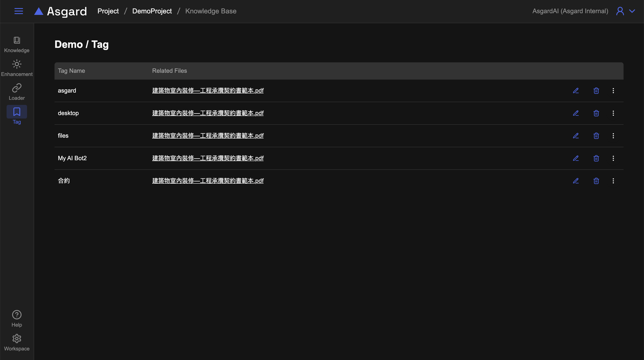
Task: Select the Tag sidebar item
Action: (17, 115)
